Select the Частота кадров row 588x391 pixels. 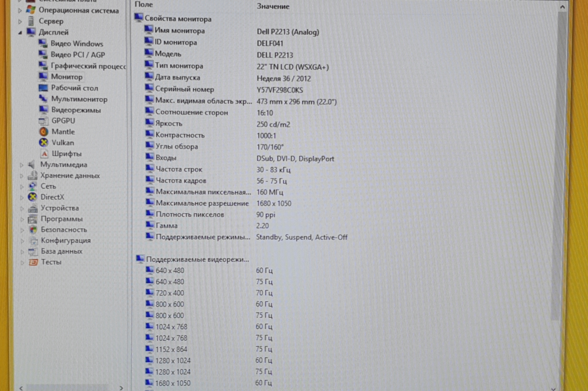coord(217,181)
